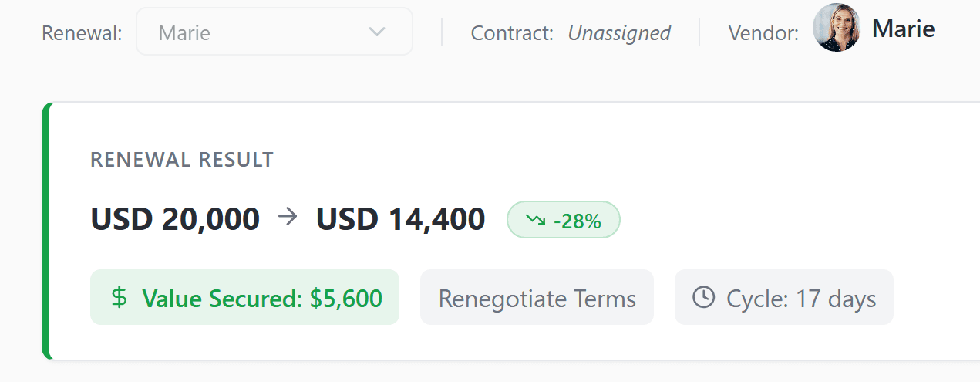Open the Renewal dropdown showing Marie
The height and width of the screenshot is (382, 980).
click(274, 32)
